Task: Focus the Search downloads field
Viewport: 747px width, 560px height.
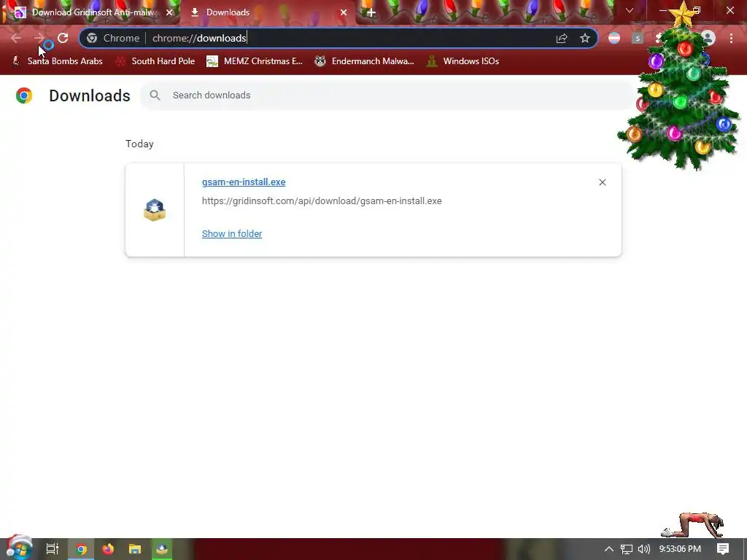Action: point(388,96)
